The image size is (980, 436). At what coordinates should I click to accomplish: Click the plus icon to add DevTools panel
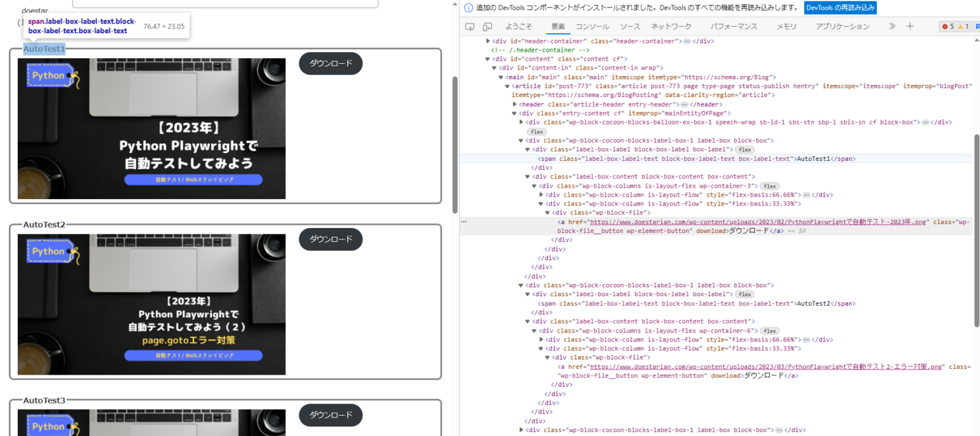tap(910, 26)
